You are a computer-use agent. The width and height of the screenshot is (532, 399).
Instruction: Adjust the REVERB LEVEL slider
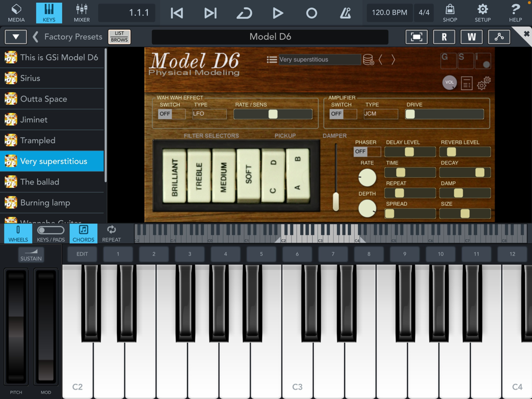tap(465, 152)
